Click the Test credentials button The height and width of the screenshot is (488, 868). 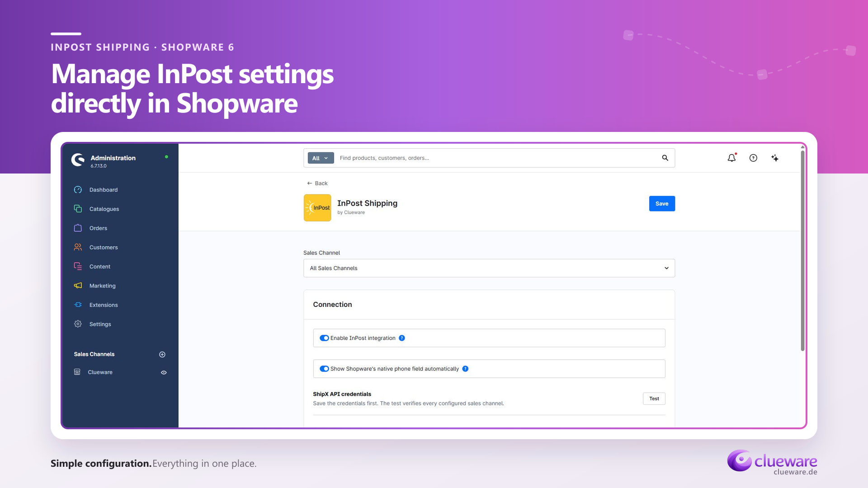(654, 399)
